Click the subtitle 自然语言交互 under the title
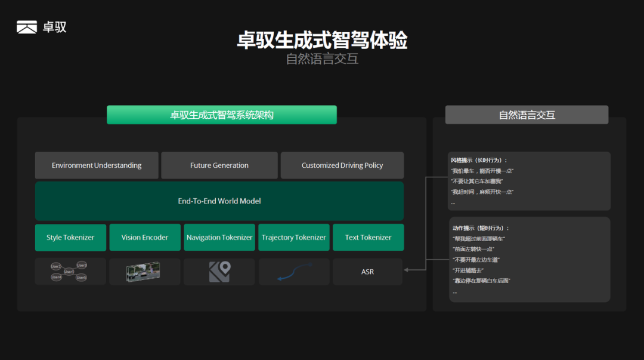644x360 pixels. tap(322, 59)
